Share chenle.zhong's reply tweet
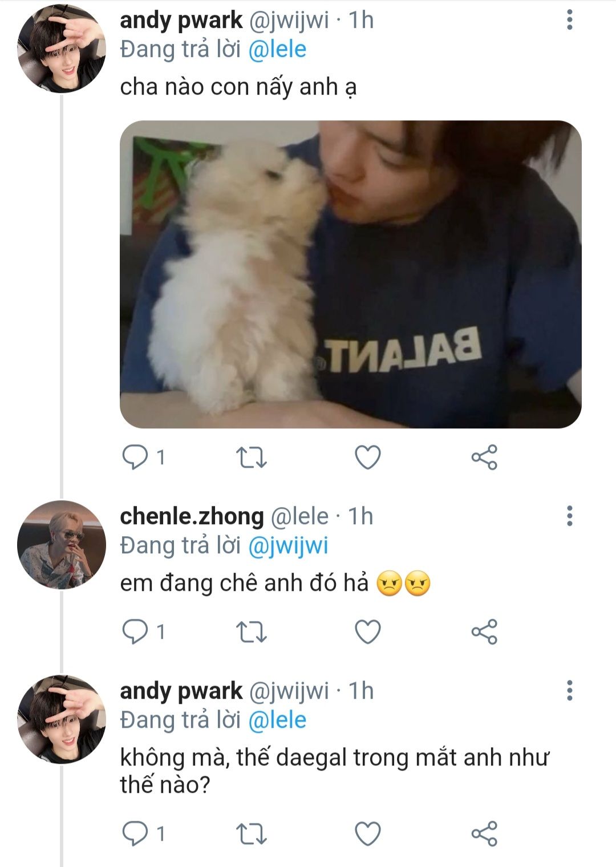 coord(484,632)
